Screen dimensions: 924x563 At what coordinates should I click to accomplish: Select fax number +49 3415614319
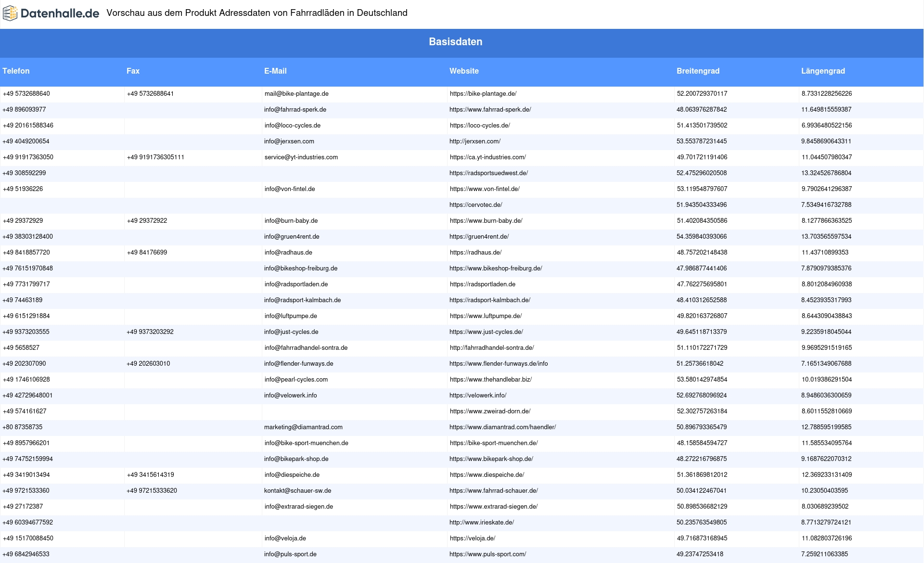coord(151,475)
